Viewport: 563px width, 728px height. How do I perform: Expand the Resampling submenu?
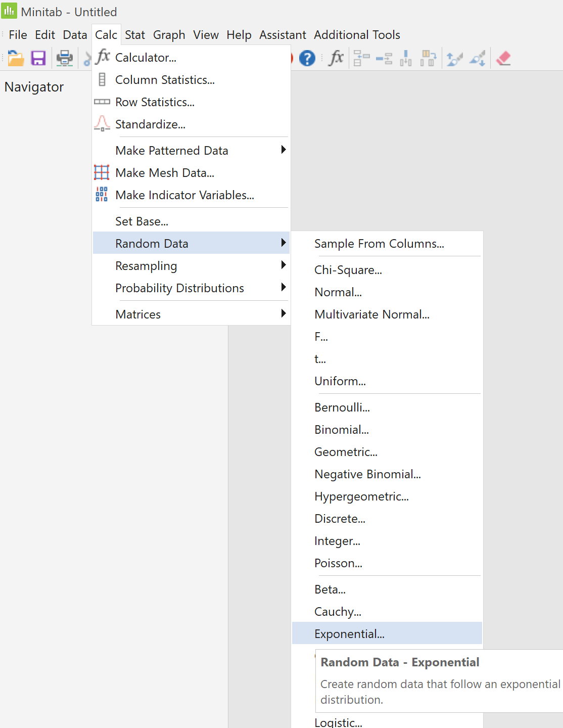[191, 266]
